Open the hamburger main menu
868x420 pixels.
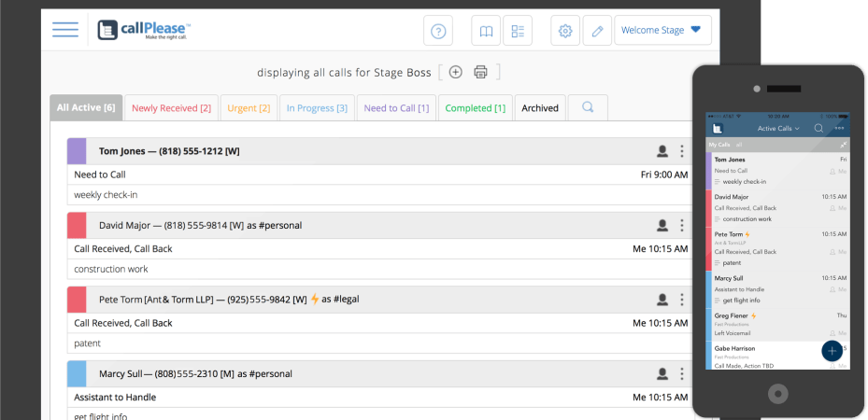pos(65,30)
